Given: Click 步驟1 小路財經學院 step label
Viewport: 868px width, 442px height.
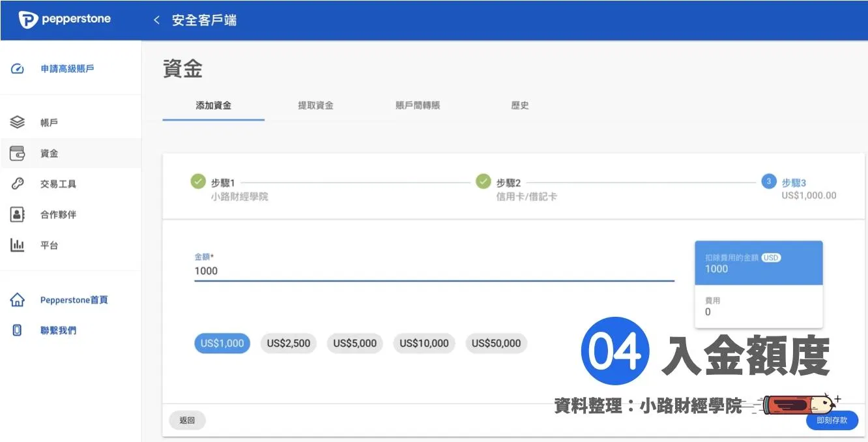Looking at the screenshot, I should [240, 190].
